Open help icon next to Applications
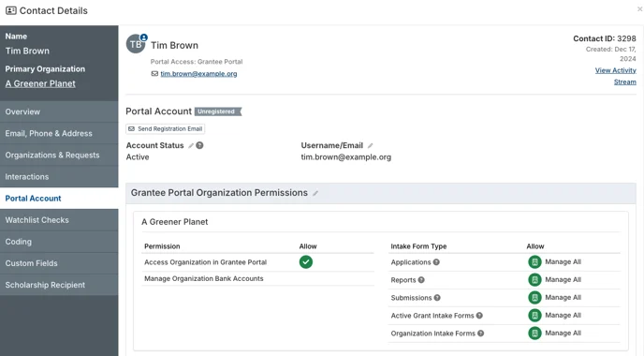 436,262
